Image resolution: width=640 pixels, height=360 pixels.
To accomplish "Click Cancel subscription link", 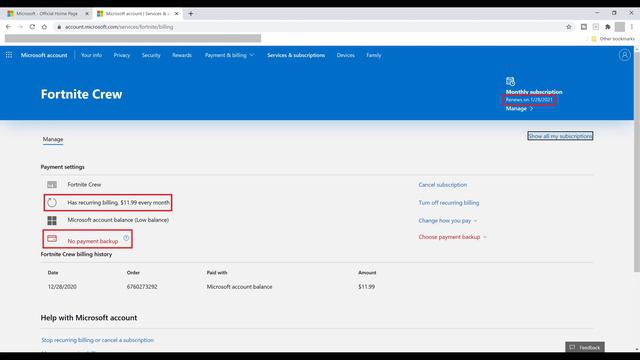I will point(442,185).
